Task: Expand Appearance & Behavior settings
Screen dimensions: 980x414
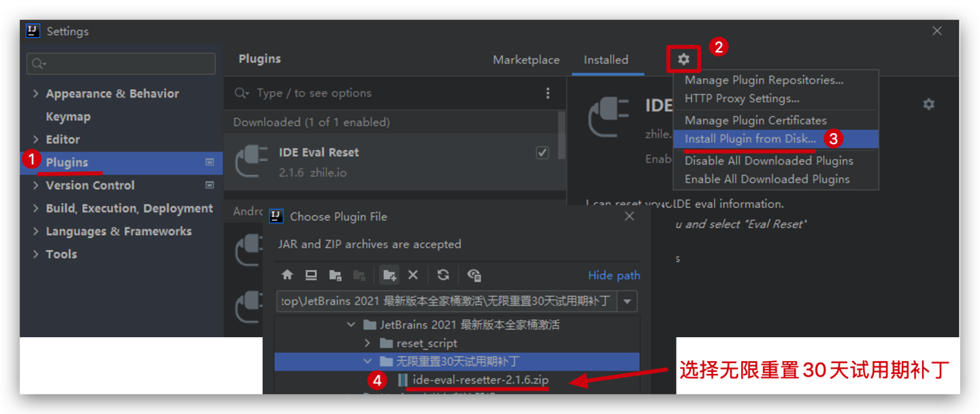Action: coord(35,94)
